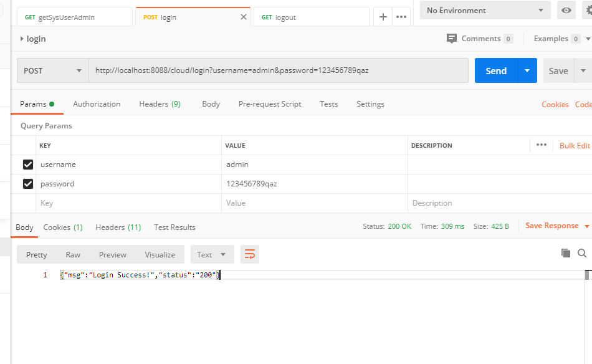This screenshot has width=592, height=364.
Task: Click the empty Key input field
Action: 129,203
